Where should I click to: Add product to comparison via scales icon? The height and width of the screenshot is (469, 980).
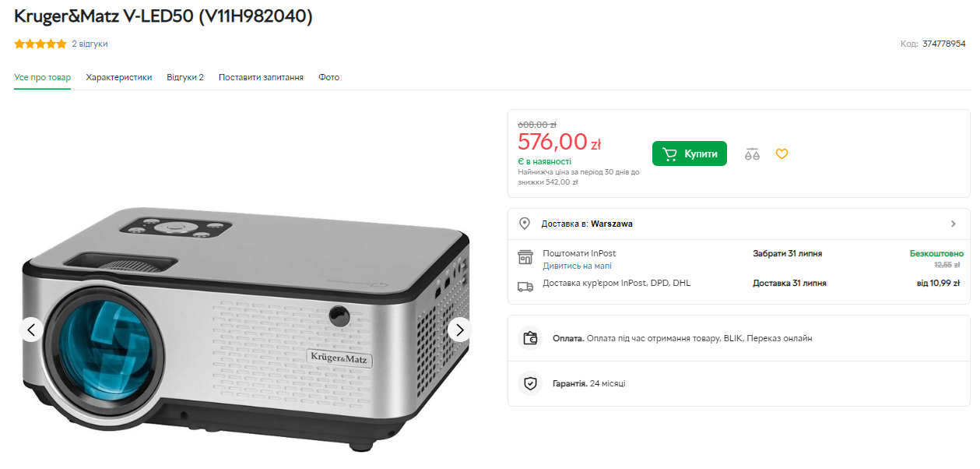(751, 154)
